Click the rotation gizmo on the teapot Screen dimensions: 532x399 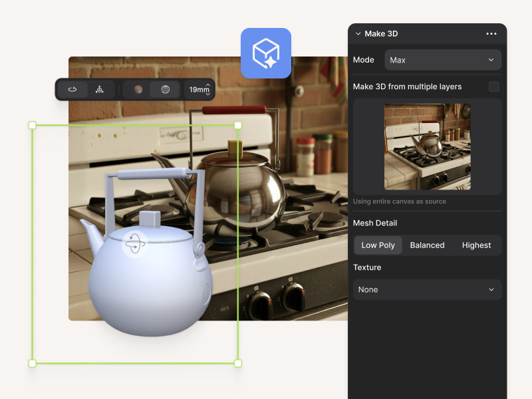[x=135, y=245]
